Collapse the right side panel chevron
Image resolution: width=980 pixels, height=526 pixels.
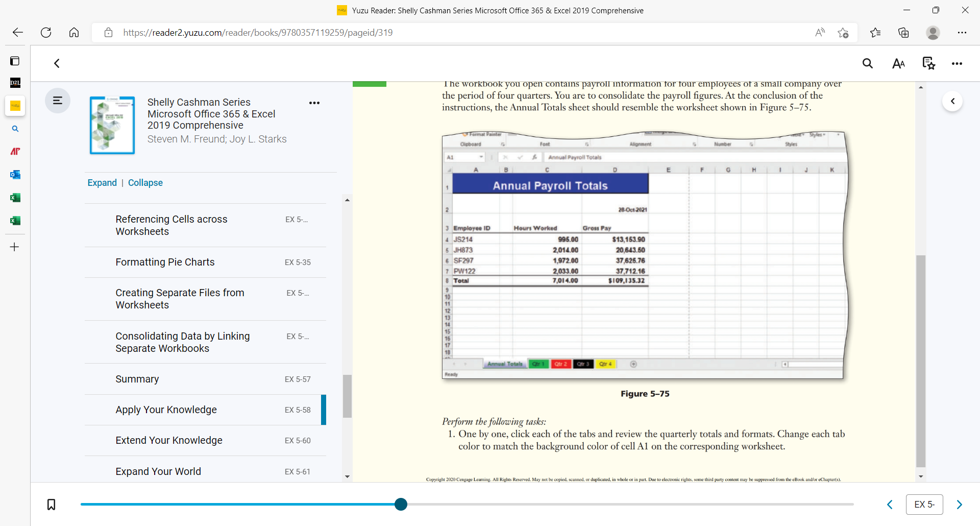pos(952,101)
